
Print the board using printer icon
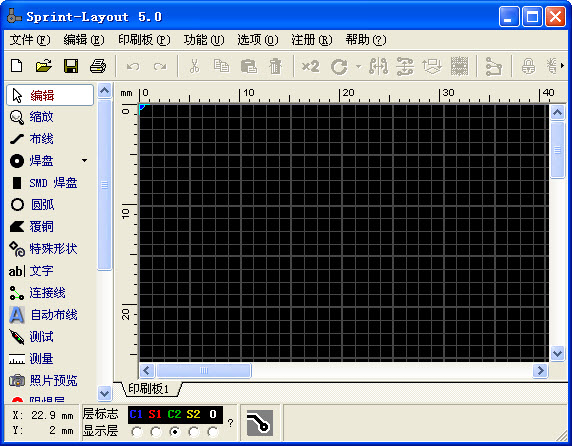(98, 66)
